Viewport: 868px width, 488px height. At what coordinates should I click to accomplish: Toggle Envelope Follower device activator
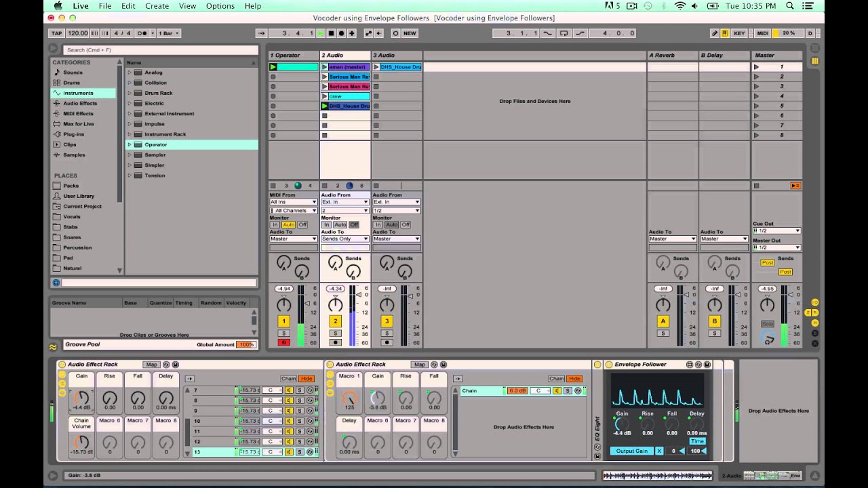pyautogui.click(x=609, y=365)
